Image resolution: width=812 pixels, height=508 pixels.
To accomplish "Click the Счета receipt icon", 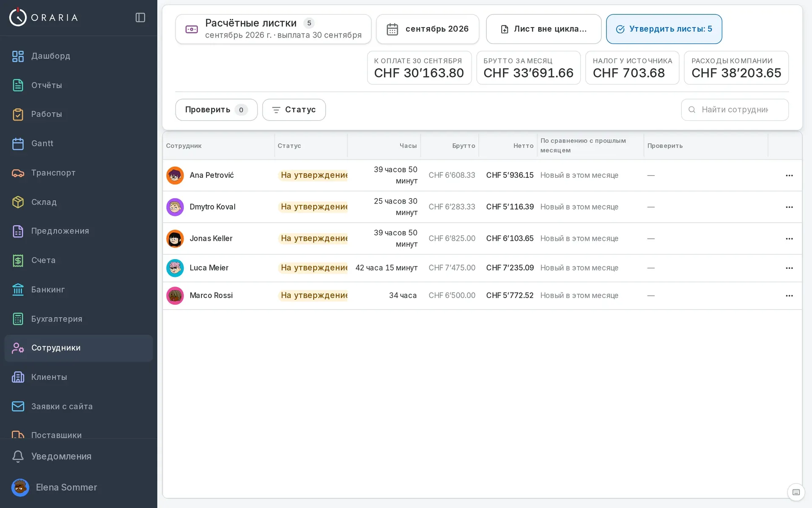I will [18, 260].
